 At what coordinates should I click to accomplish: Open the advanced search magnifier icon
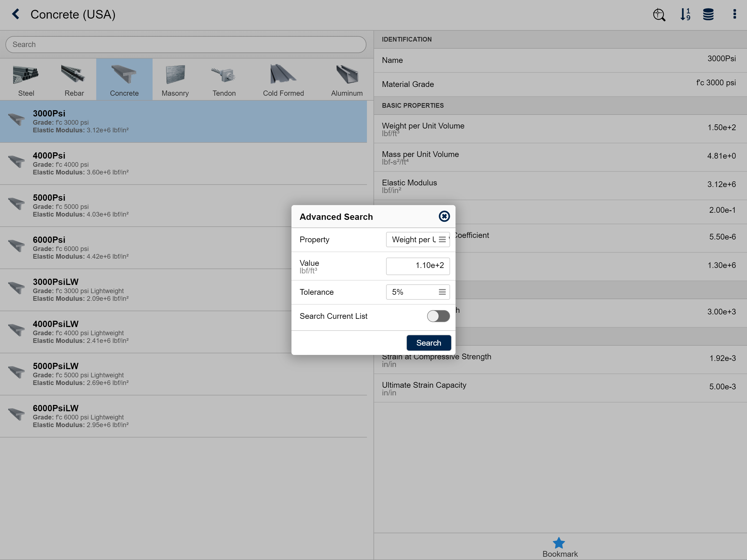tap(659, 14)
